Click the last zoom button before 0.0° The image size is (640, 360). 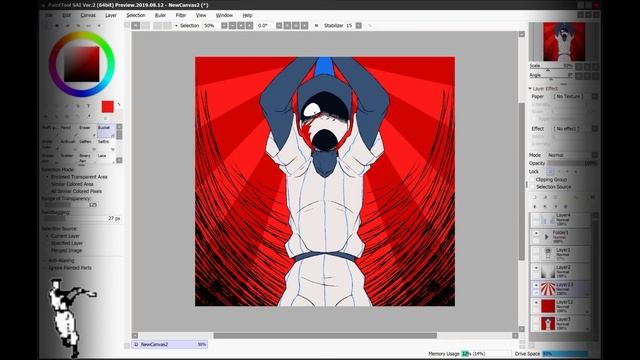pyautogui.click(x=249, y=26)
